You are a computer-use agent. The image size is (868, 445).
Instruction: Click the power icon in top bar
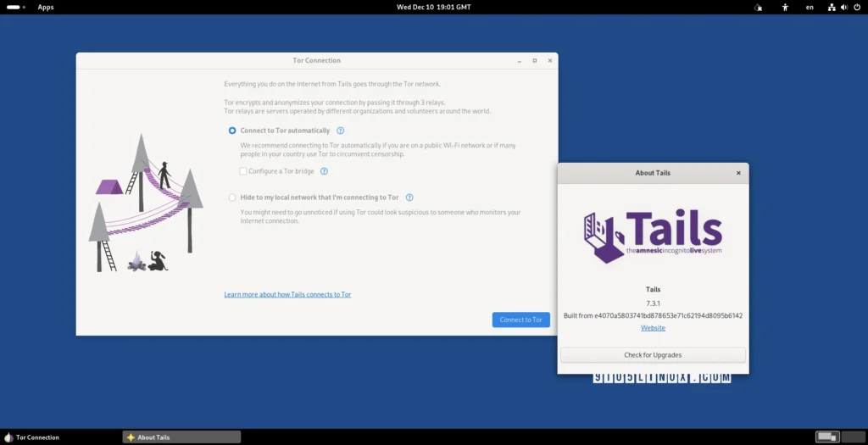856,8
